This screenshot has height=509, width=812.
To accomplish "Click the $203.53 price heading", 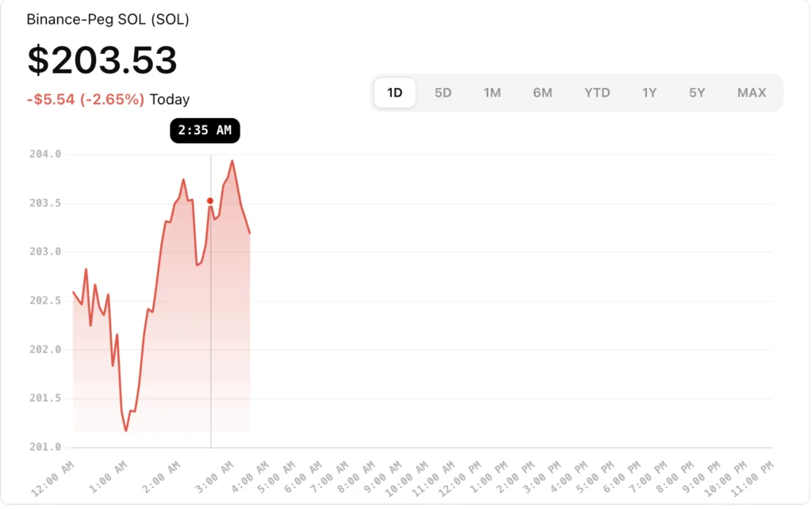I will pyautogui.click(x=102, y=60).
